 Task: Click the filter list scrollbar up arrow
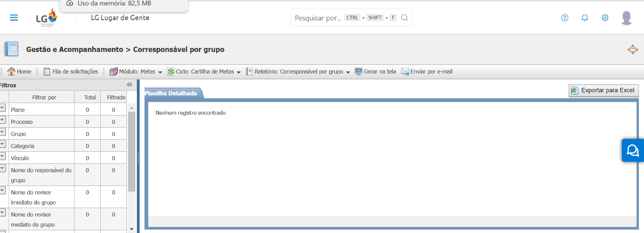[132, 108]
